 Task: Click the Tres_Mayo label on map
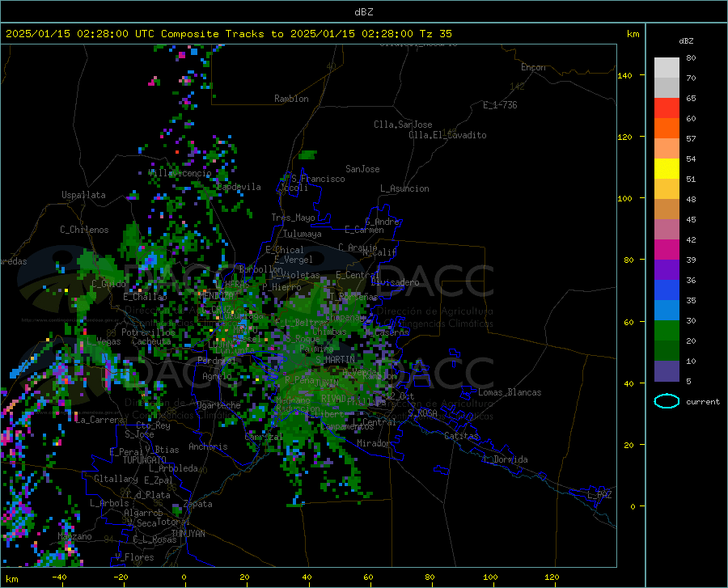tap(293, 218)
